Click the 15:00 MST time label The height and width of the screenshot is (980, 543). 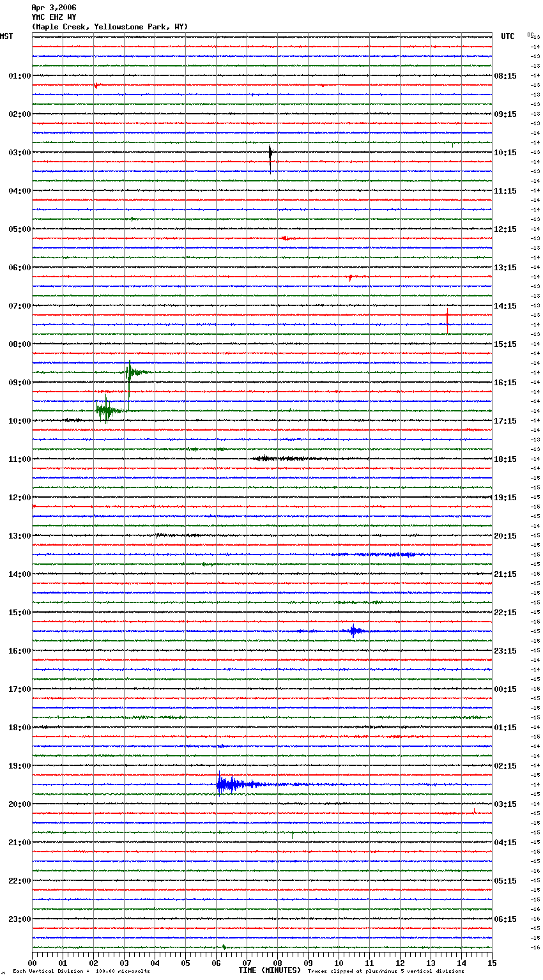(19, 613)
